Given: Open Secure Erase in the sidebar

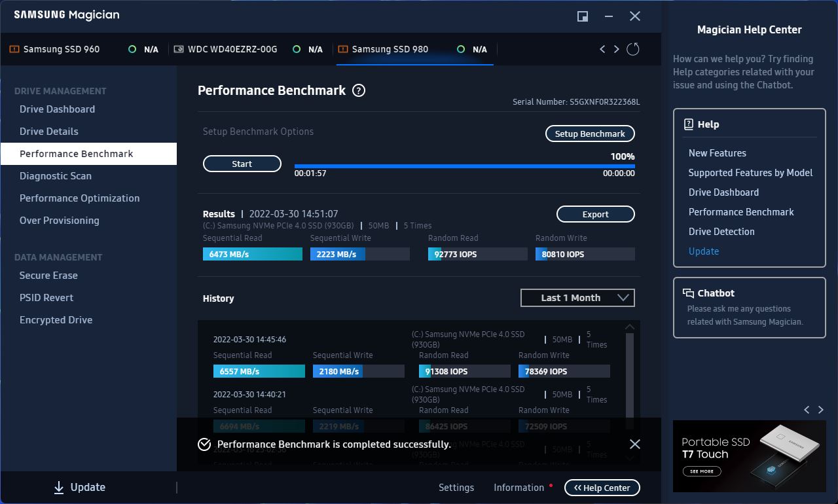Looking at the screenshot, I should 88,276.
